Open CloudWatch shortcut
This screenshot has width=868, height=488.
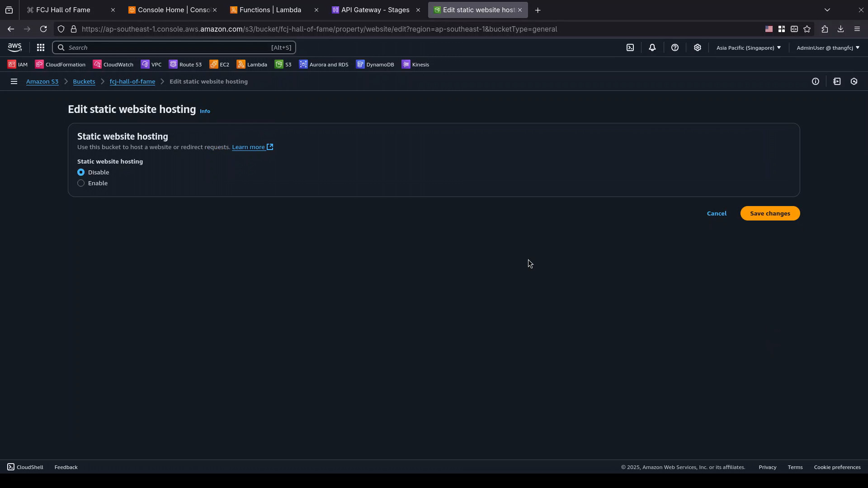[113, 65]
